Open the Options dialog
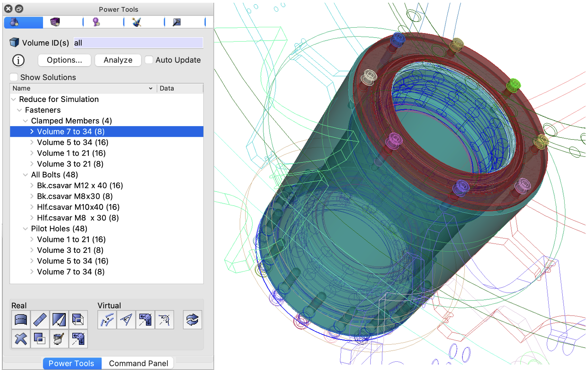This screenshot has height=370, width=588. point(64,60)
